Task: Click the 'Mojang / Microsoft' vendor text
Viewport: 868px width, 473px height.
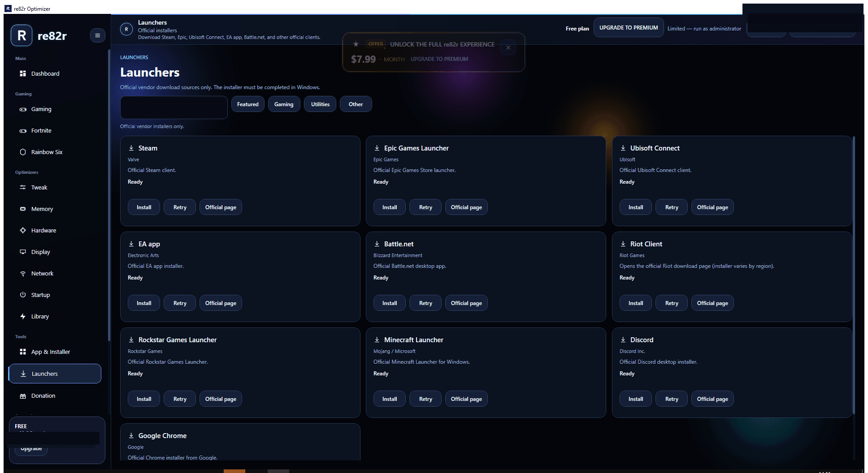Action: (394, 351)
